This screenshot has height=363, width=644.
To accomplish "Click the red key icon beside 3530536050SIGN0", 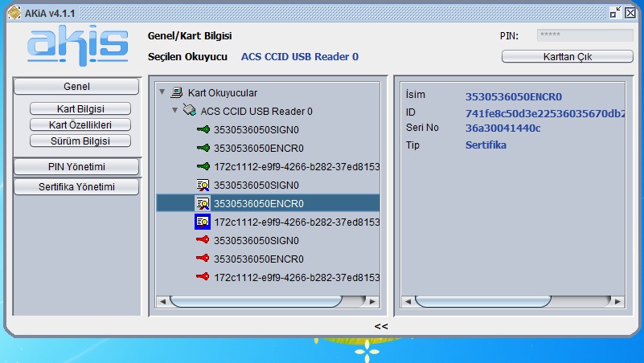I will (203, 240).
